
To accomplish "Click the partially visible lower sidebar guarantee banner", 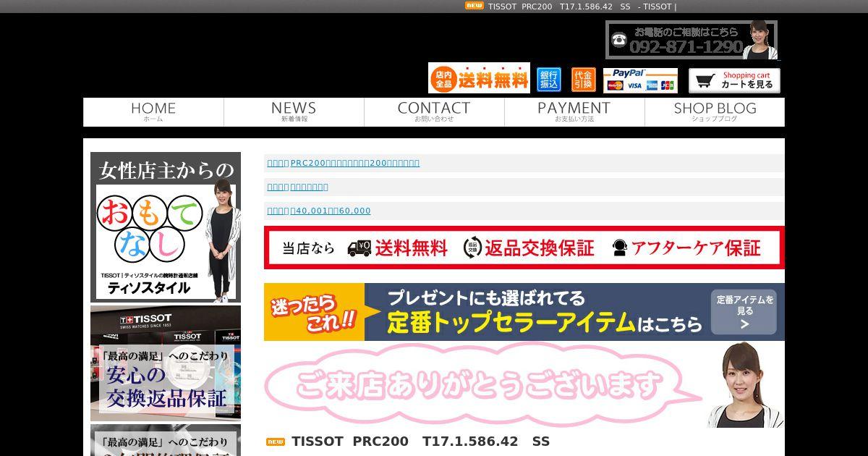I will [166, 440].
